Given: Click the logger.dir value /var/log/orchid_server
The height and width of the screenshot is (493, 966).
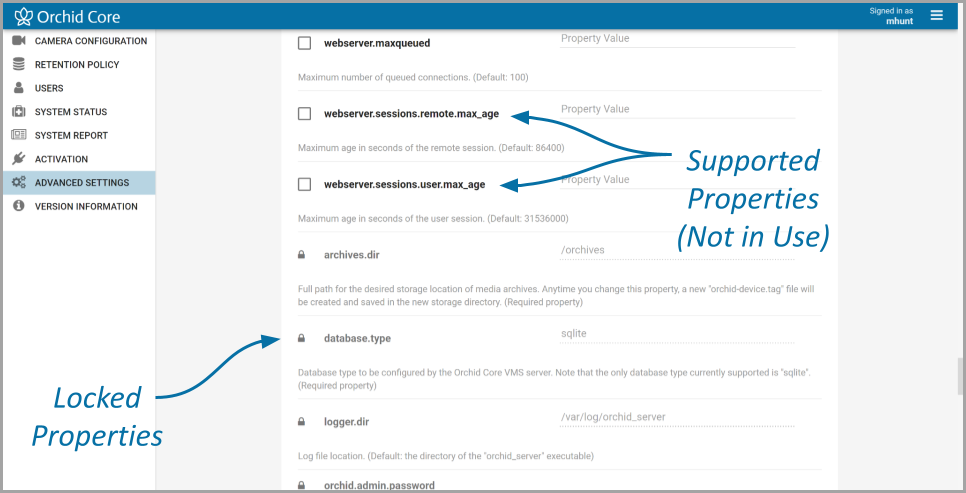Looking at the screenshot, I should (x=677, y=417).
